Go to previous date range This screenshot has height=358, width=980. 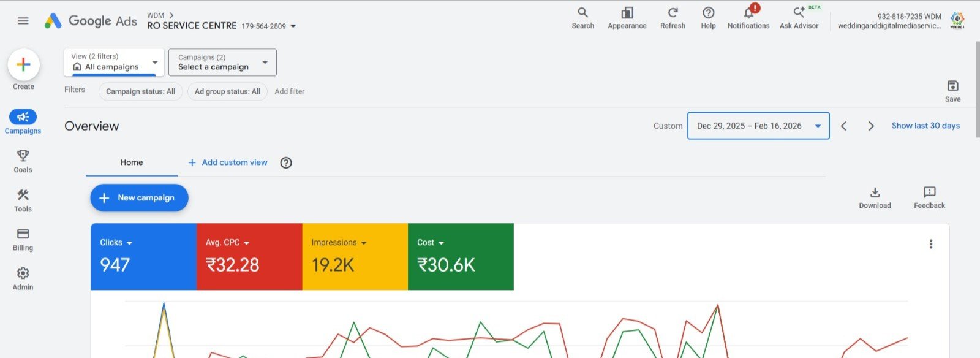[843, 126]
